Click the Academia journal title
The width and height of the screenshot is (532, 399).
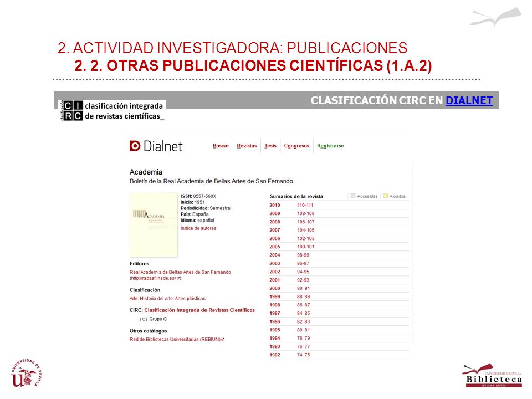[x=146, y=172]
